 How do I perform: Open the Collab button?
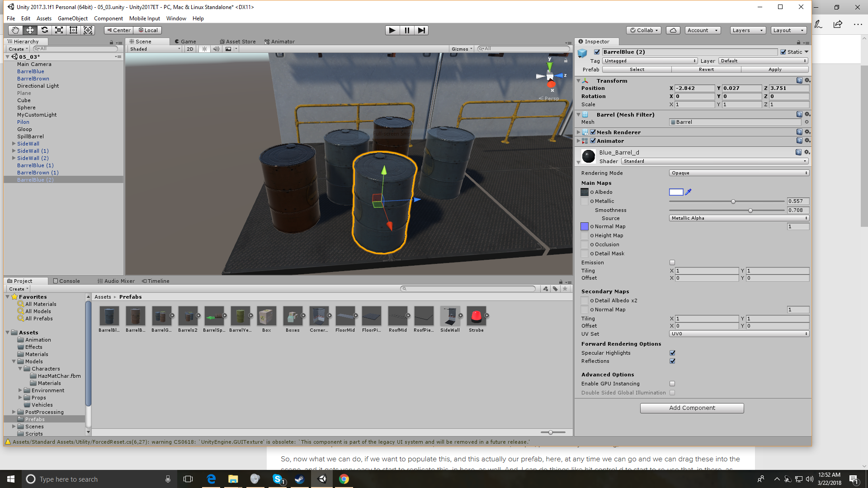pyautogui.click(x=644, y=30)
